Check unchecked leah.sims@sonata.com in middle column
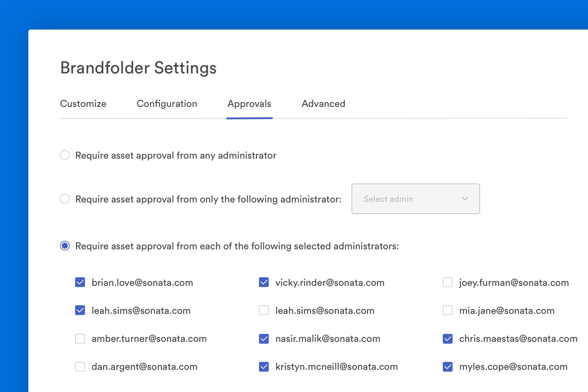The height and width of the screenshot is (392, 588). (x=264, y=310)
